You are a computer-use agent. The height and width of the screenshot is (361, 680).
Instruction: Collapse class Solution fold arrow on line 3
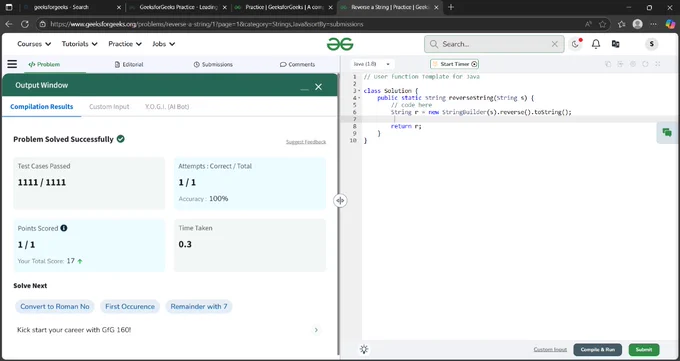[359, 91]
